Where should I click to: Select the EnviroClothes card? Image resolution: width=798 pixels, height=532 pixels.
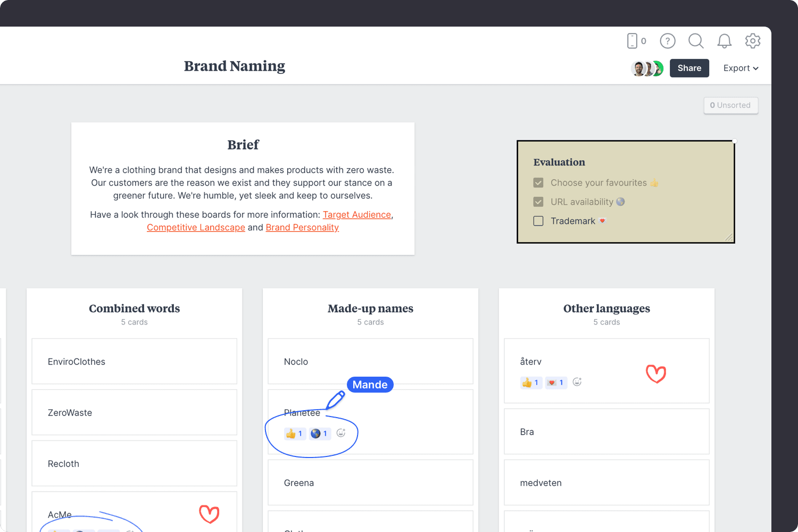pyautogui.click(x=134, y=361)
